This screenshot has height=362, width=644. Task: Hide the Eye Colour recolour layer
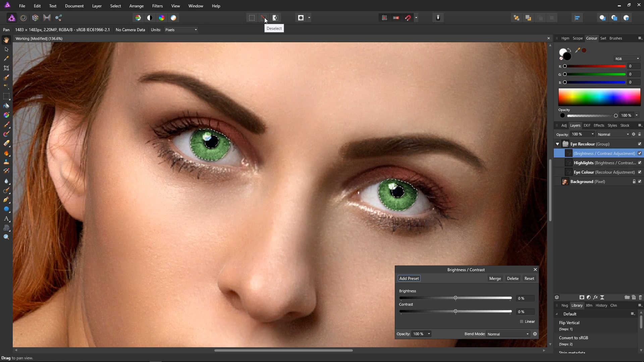(640, 172)
